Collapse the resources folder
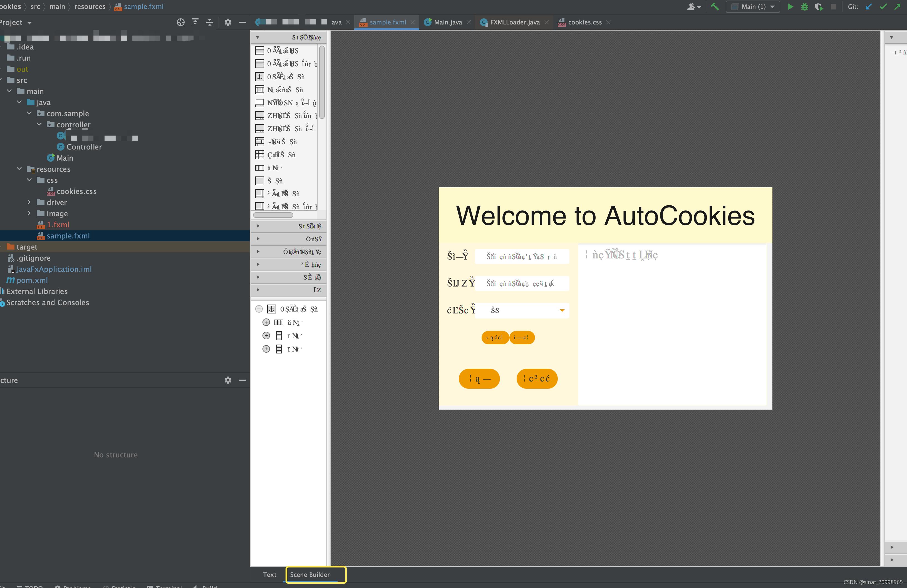The height and width of the screenshot is (588, 907). (19, 169)
